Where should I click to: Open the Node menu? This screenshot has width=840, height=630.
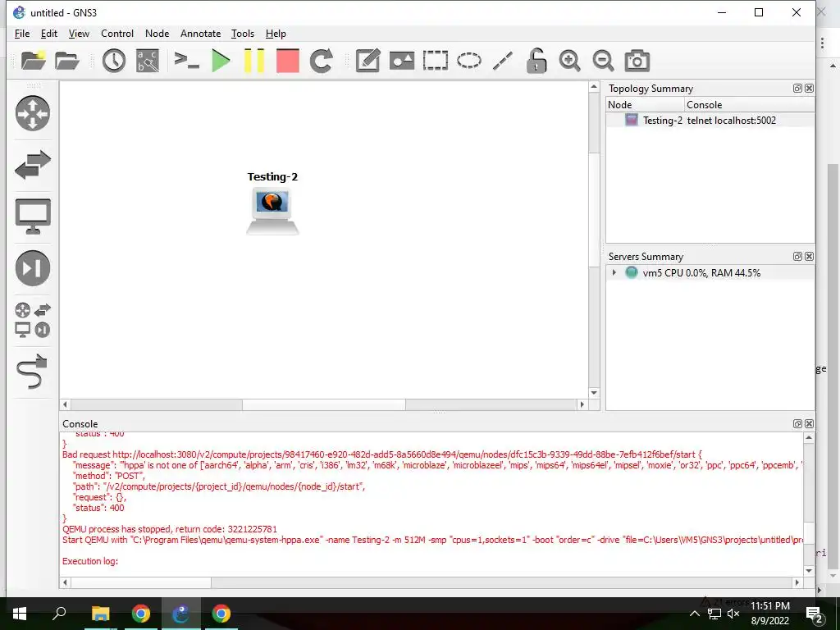pos(157,33)
